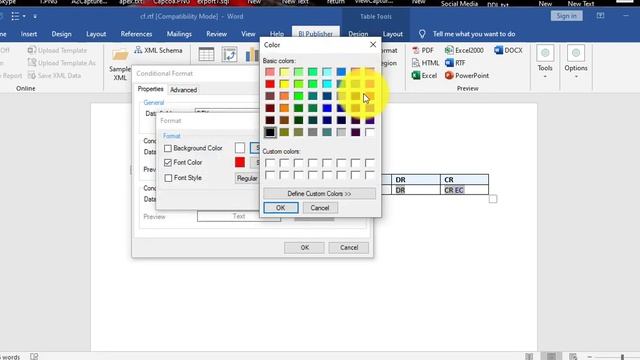Preview output as RTF

455,63
